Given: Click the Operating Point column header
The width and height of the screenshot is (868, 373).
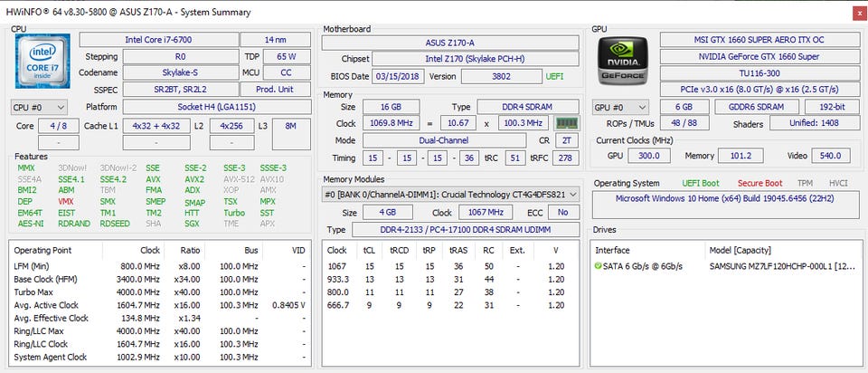Looking at the screenshot, I should tap(43, 250).
